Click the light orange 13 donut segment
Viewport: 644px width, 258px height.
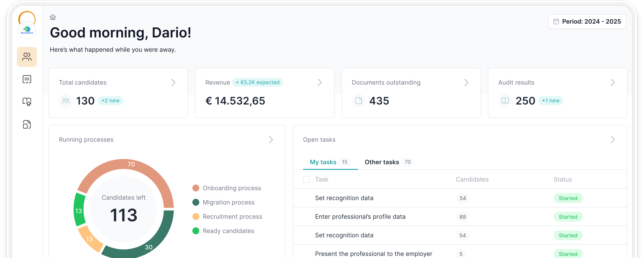pos(90,239)
